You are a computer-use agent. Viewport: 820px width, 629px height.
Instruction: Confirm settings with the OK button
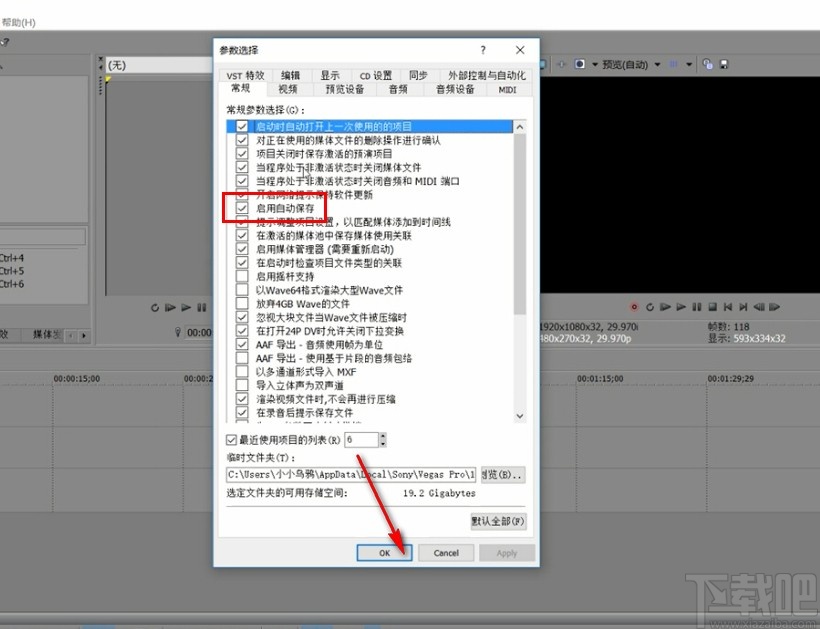(x=384, y=552)
